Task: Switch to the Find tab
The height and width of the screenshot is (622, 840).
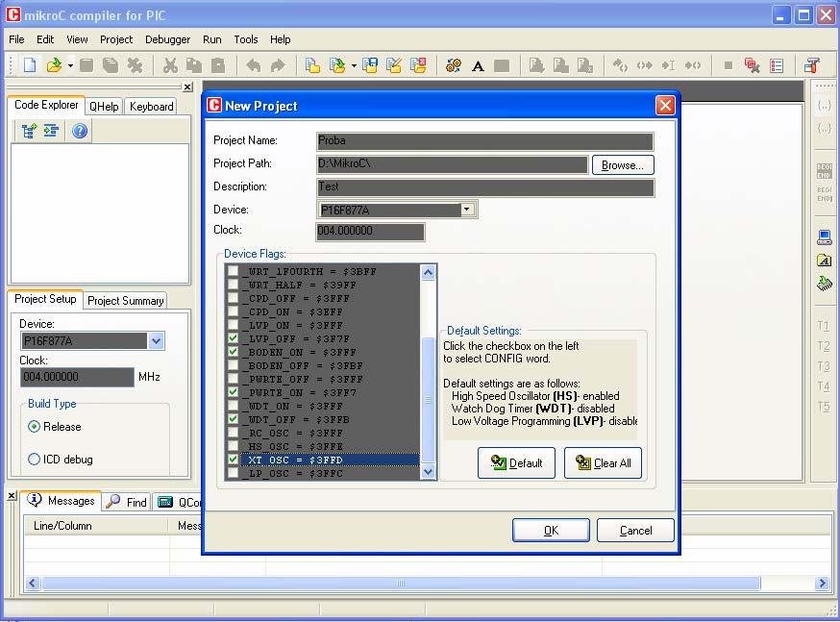Action: tap(128, 502)
